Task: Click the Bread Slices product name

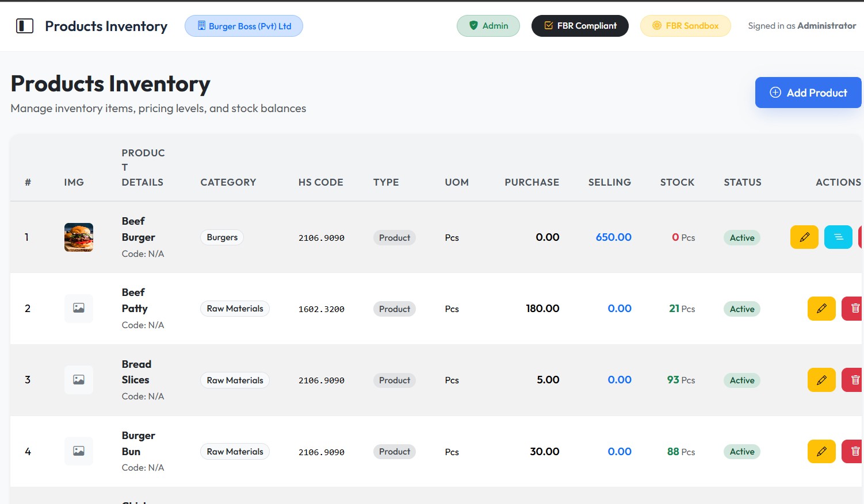Action: point(136,372)
